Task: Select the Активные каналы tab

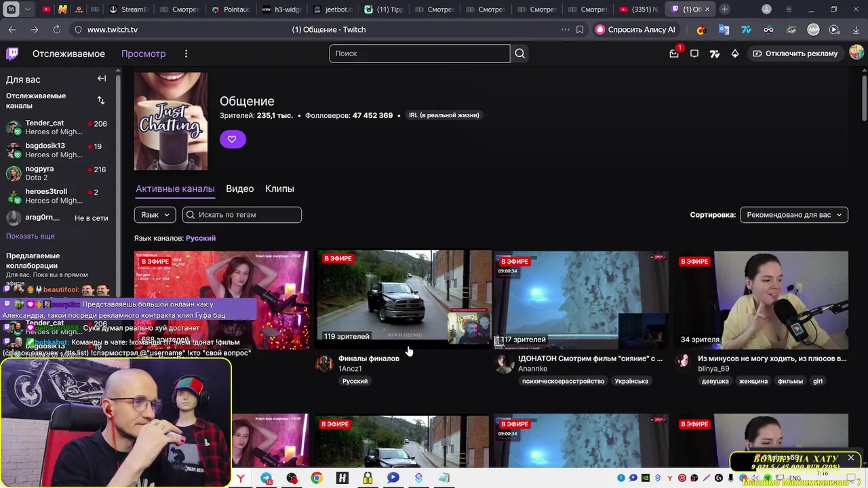Action: click(175, 188)
